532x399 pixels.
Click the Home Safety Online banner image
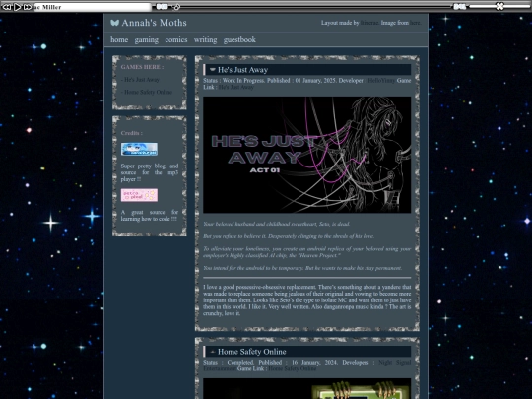306,388
